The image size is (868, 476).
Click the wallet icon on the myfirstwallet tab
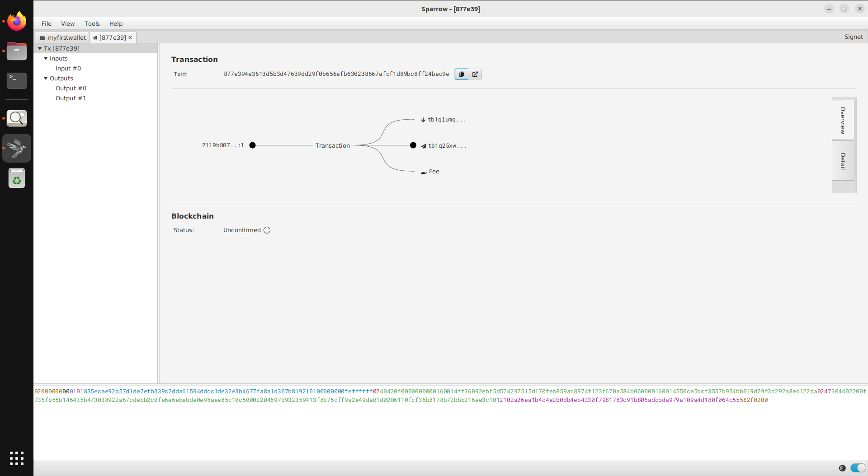tap(42, 38)
